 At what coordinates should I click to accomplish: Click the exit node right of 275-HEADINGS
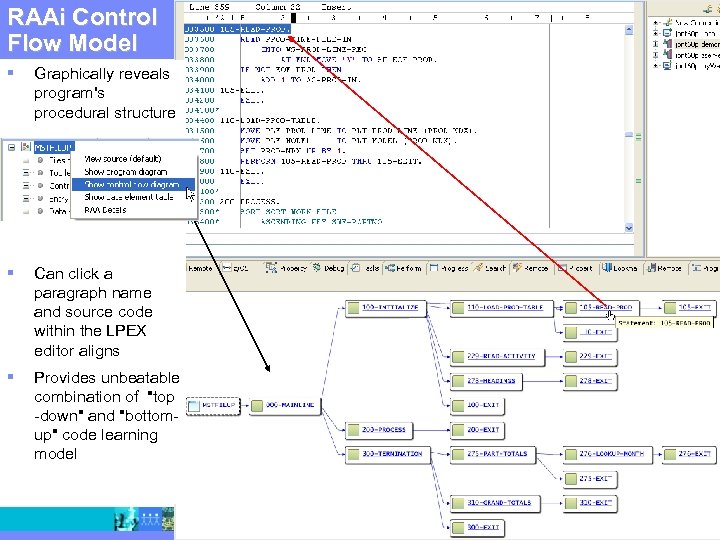pyautogui.click(x=590, y=381)
